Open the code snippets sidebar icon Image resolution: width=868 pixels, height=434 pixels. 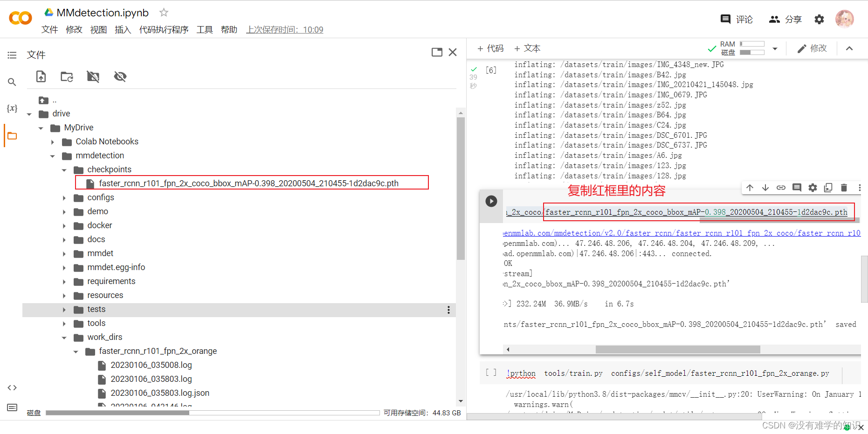12,387
